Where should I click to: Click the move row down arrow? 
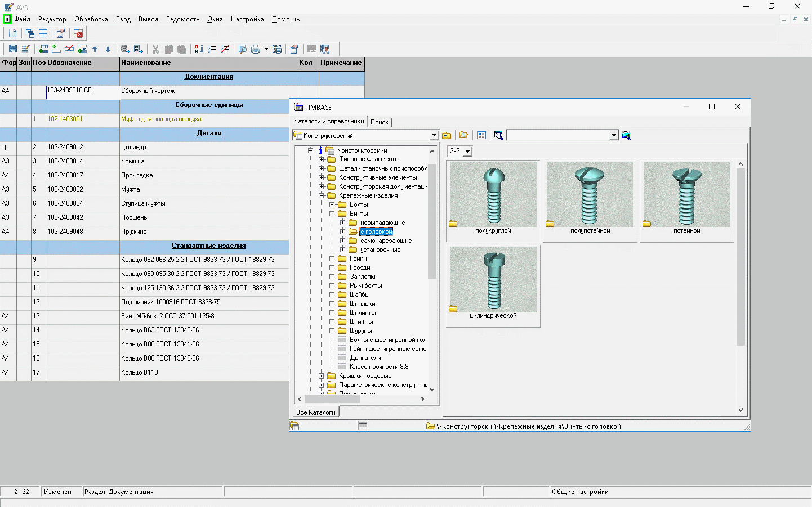coord(108,49)
